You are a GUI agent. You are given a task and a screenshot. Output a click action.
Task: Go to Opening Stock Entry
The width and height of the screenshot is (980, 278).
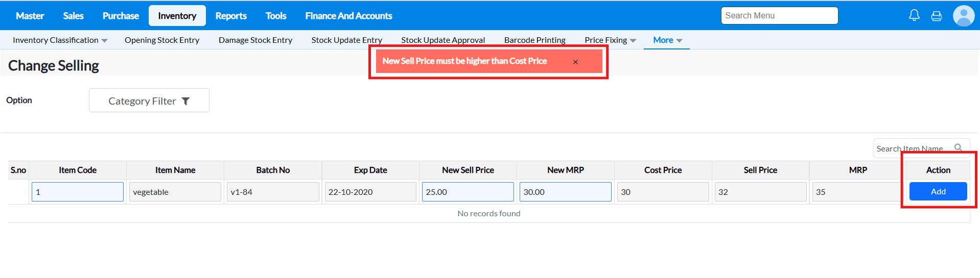pos(161,40)
